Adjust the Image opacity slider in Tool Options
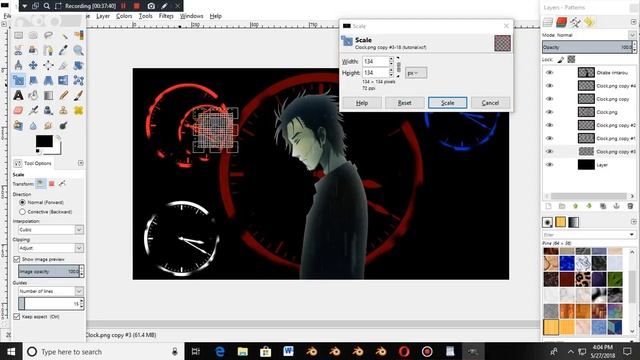The width and height of the screenshot is (640, 360). (x=49, y=271)
